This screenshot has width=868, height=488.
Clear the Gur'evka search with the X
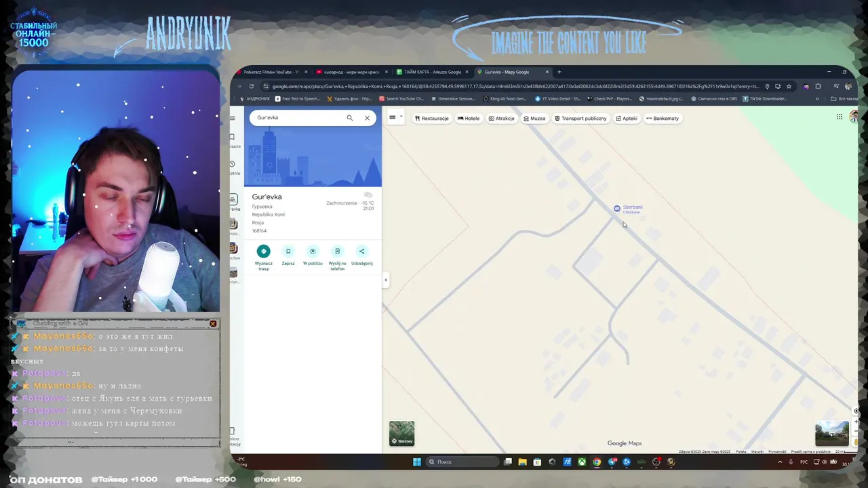[x=367, y=118]
